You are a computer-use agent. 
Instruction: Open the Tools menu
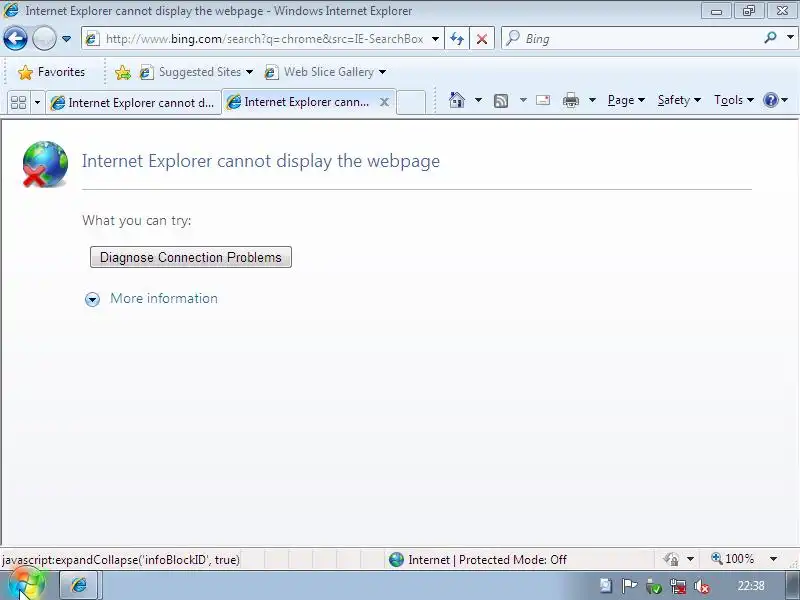pos(734,100)
